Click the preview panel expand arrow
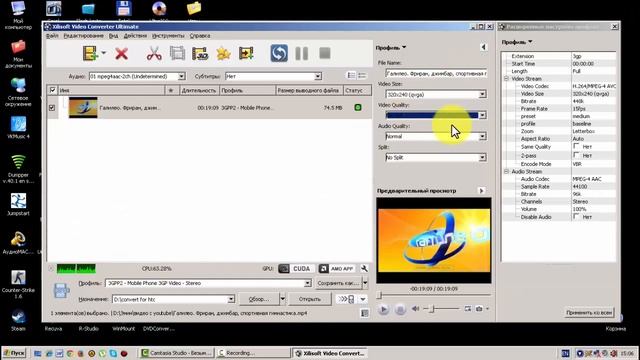 click(482, 191)
